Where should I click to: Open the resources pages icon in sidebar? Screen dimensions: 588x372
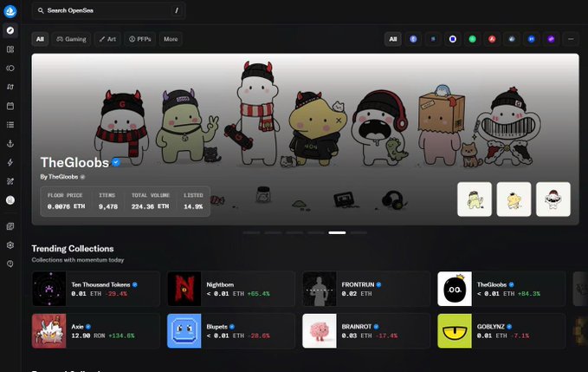pyautogui.click(x=10, y=226)
